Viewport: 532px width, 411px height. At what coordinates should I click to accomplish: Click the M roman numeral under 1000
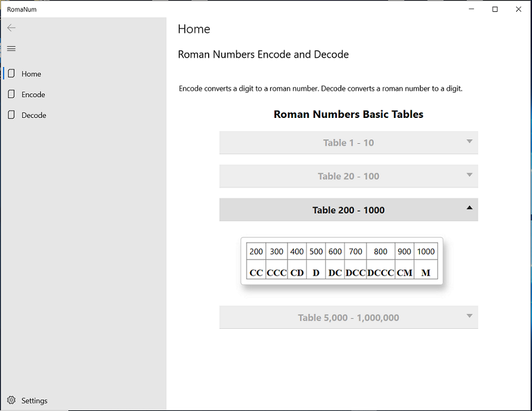[426, 270]
